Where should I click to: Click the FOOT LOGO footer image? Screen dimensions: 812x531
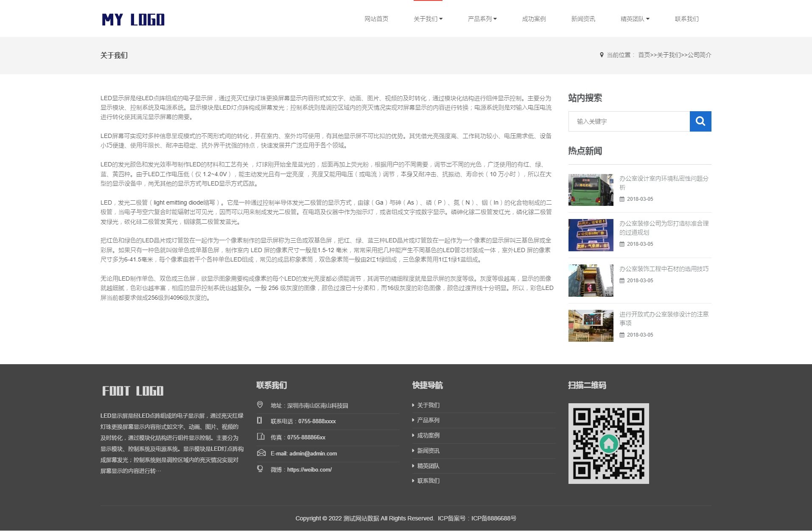[x=133, y=391]
